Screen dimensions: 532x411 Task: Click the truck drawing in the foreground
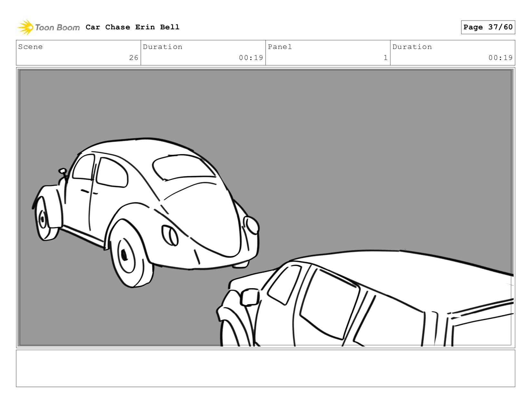(x=364, y=298)
